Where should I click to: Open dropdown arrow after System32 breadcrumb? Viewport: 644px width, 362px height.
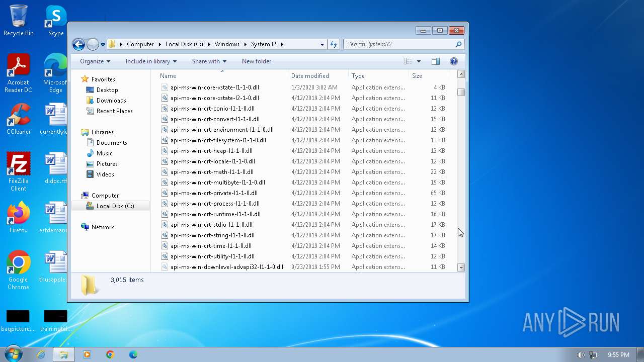(x=282, y=44)
